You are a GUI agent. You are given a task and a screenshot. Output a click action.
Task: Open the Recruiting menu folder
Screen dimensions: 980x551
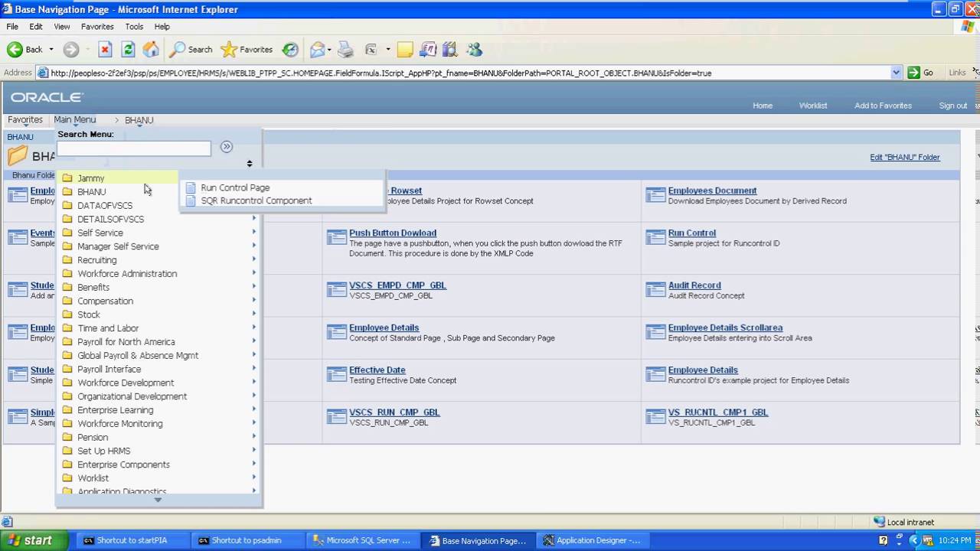point(97,260)
